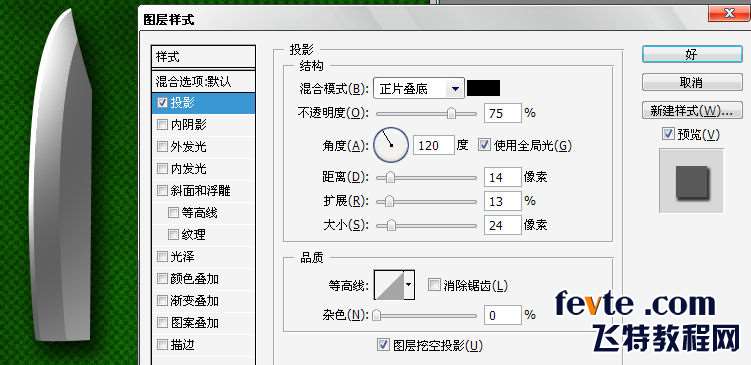Enable the 图案叠加 checkbox
751x365 pixels.
click(x=162, y=323)
